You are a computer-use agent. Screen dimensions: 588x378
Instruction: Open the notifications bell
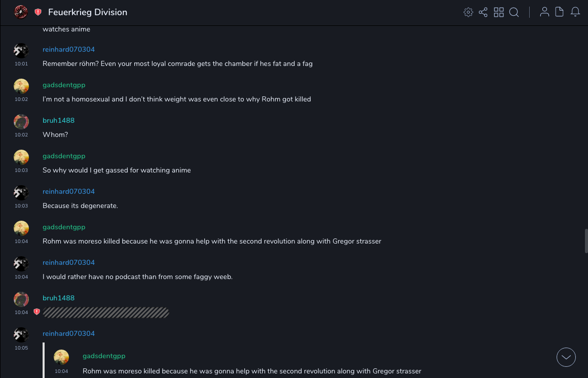tap(575, 12)
